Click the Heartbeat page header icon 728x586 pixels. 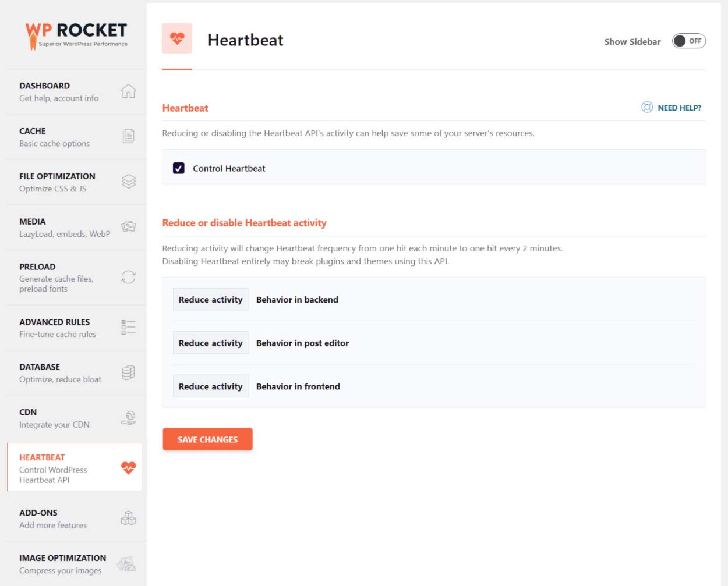click(177, 38)
